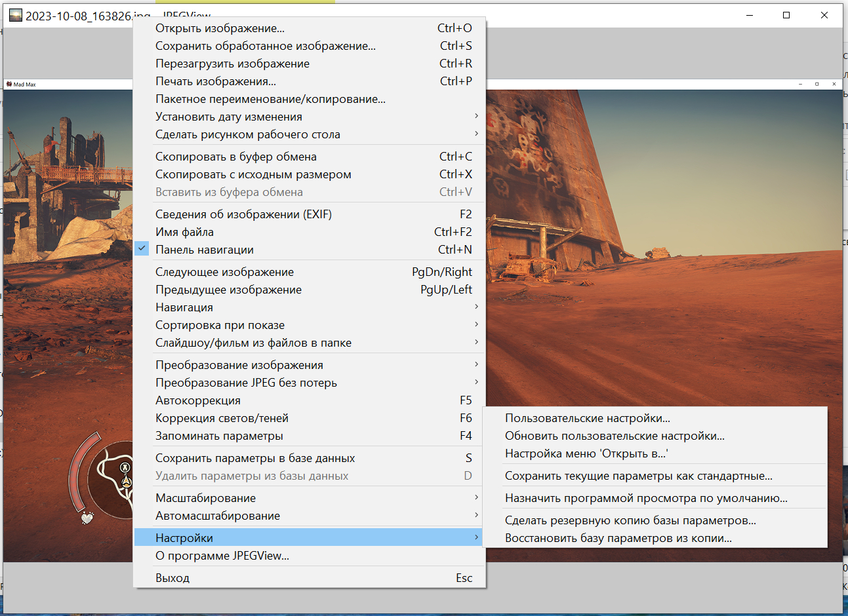Choose Сохранить параметры в базе данных

pos(309,458)
